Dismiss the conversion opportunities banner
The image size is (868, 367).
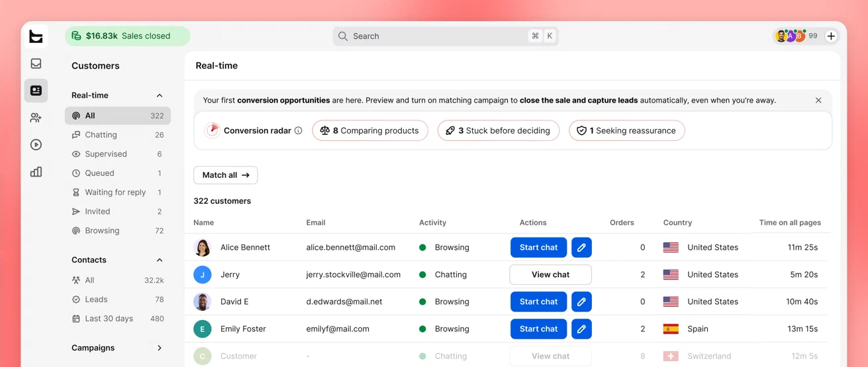(818, 101)
